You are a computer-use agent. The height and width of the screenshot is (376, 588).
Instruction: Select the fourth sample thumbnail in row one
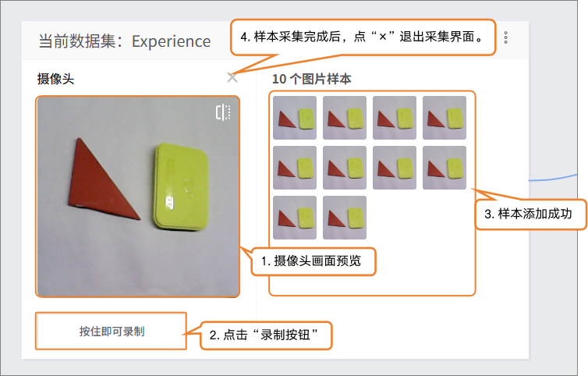coord(445,118)
